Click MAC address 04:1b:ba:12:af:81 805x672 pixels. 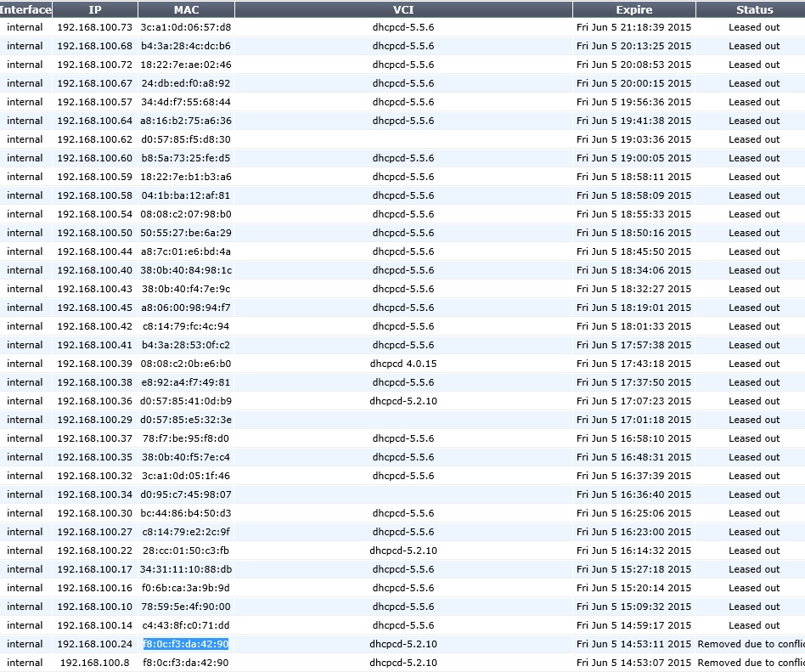186,195
